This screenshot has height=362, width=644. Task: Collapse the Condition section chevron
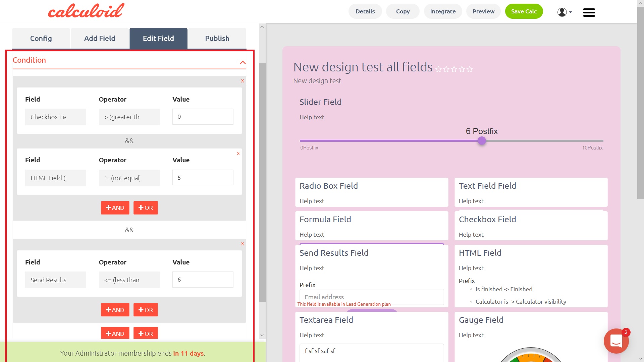[x=243, y=63]
